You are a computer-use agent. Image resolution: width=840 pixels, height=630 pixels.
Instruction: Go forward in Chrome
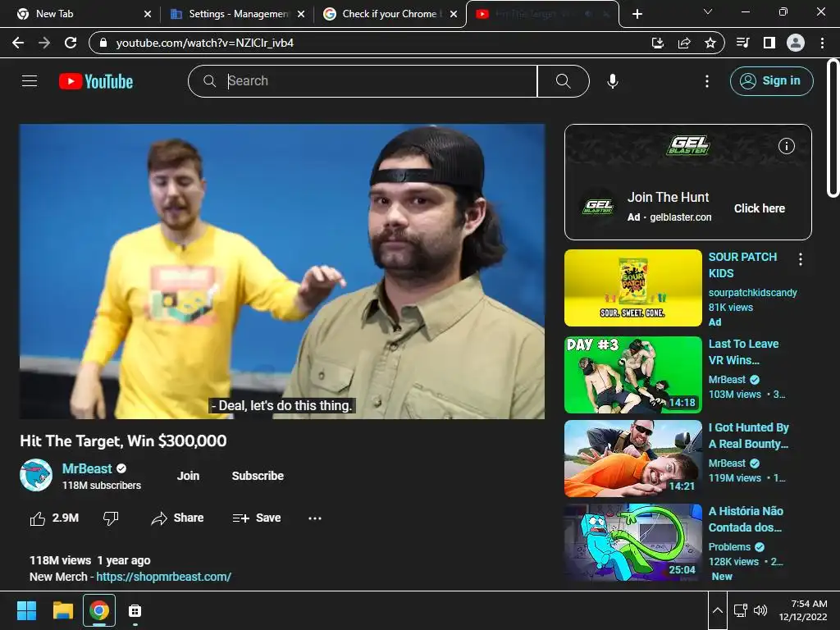click(44, 43)
